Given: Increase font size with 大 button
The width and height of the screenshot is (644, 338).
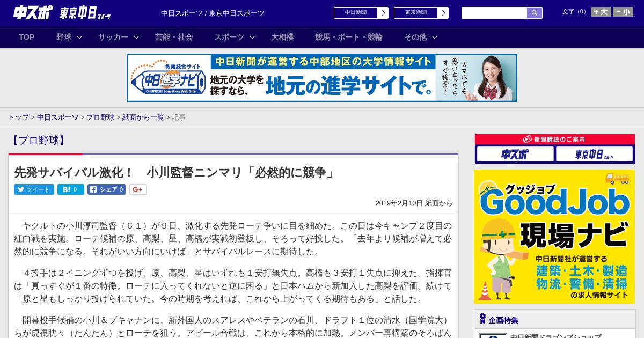Looking at the screenshot, I should tap(601, 12).
